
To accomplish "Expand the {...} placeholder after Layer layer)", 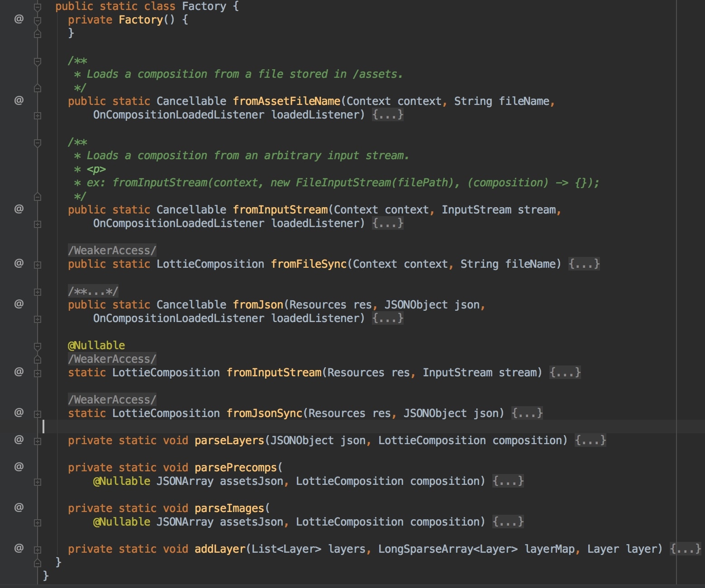I will pyautogui.click(x=686, y=549).
